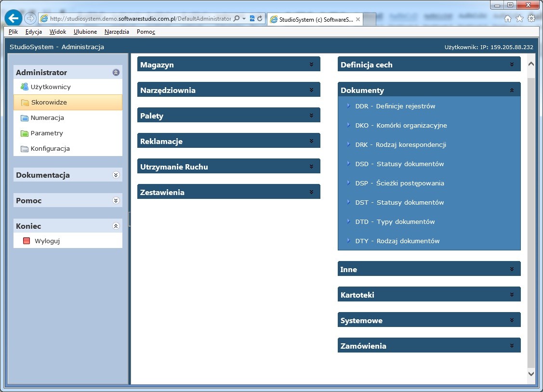
Task: Open DRK - Rodzaj korespondencji
Action: point(400,144)
